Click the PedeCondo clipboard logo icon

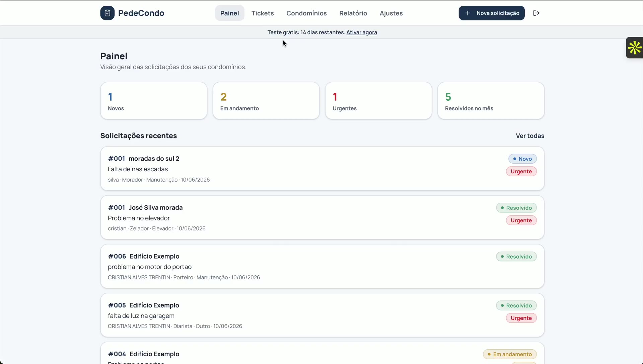point(107,13)
